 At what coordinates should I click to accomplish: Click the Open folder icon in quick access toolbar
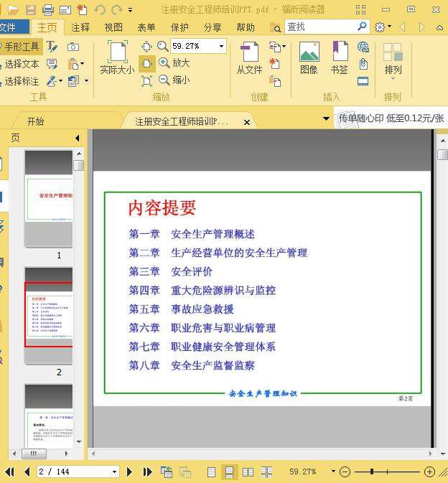(x=14, y=10)
